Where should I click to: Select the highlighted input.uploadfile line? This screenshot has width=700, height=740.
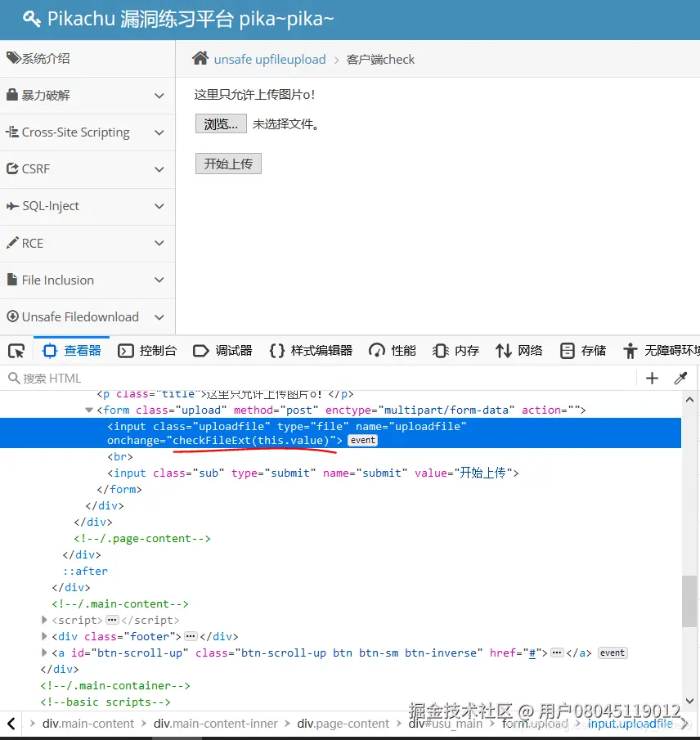[x=340, y=433]
